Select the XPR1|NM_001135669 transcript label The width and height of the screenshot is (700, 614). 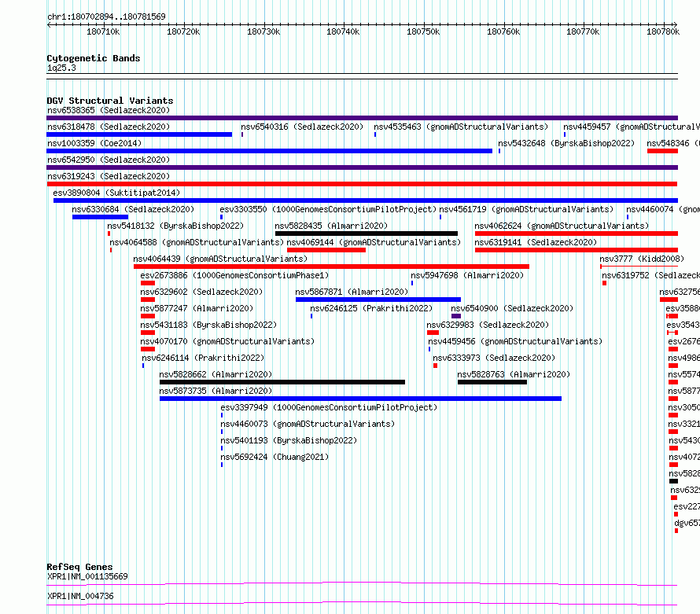point(87,576)
